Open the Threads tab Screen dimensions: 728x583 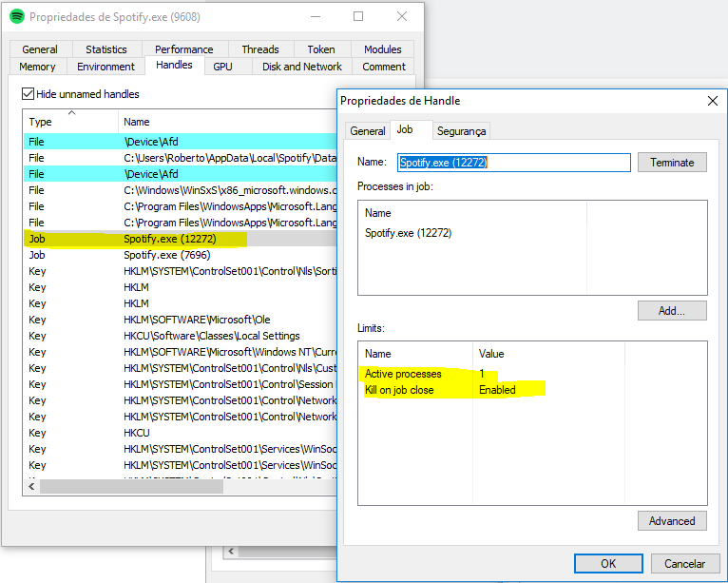(x=260, y=49)
